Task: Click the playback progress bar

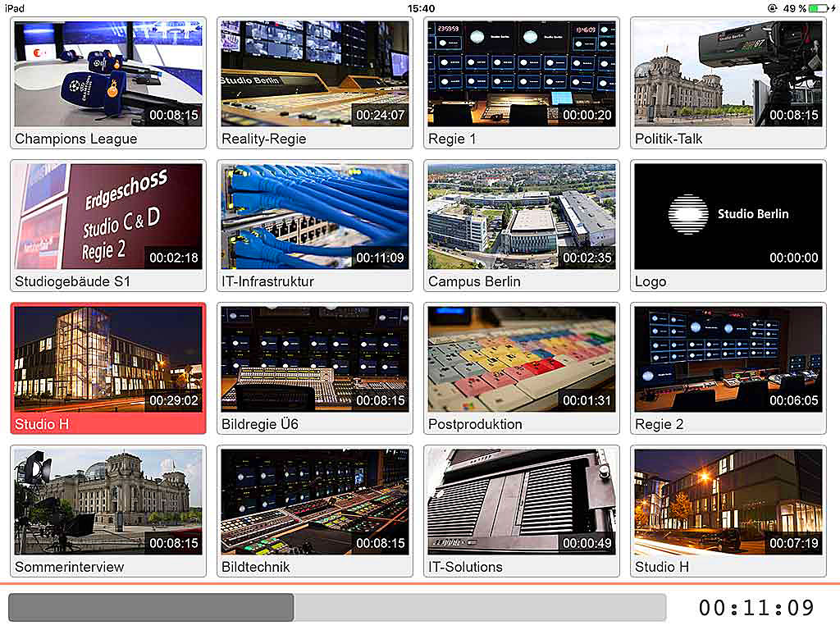Action: click(x=337, y=607)
